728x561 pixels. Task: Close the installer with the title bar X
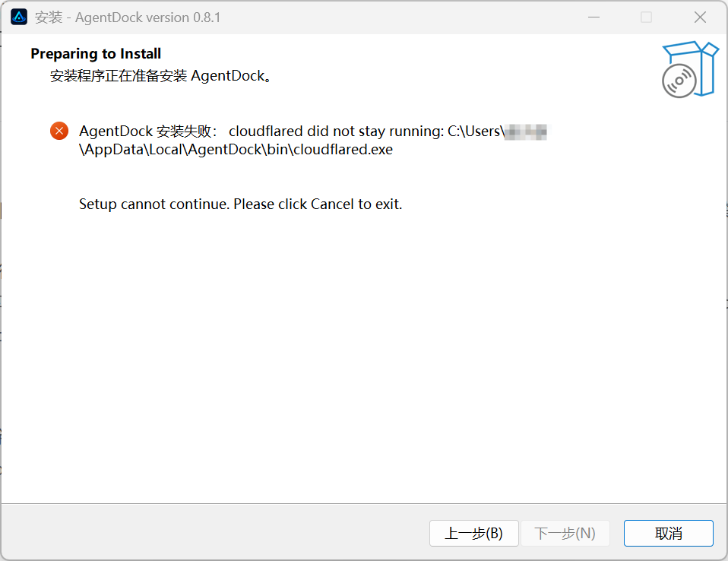[x=700, y=17]
